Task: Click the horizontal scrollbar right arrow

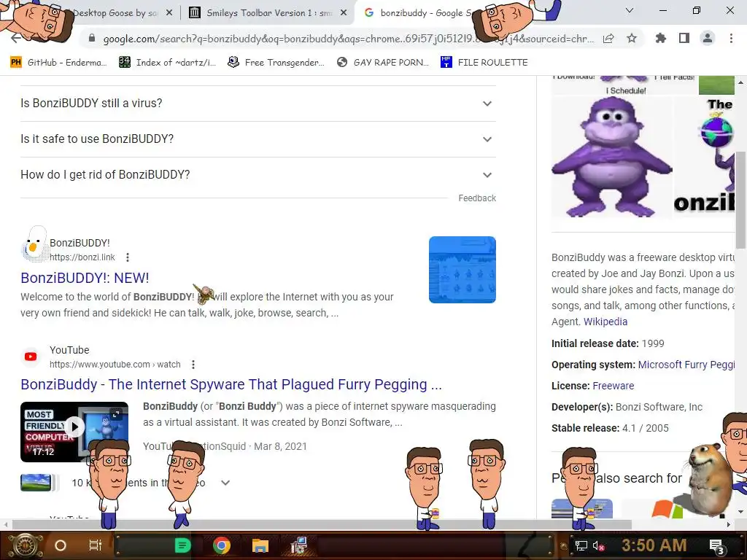Action: click(729, 524)
